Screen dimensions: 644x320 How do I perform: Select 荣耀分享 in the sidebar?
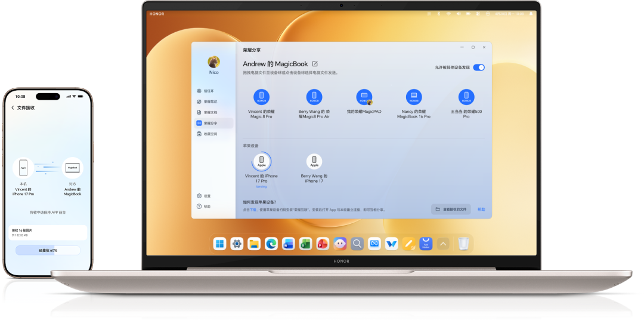(x=213, y=123)
